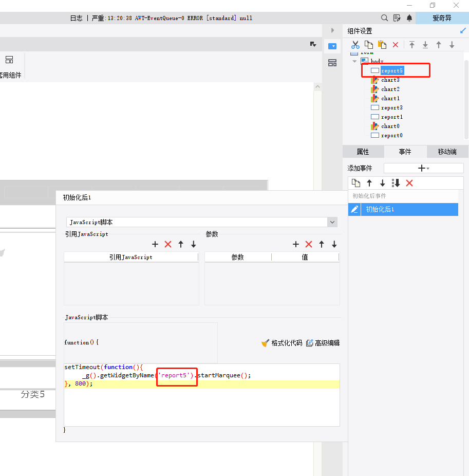The height and width of the screenshot is (476, 469).
Task: Select chart3 in the component tree
Action: coord(390,80)
